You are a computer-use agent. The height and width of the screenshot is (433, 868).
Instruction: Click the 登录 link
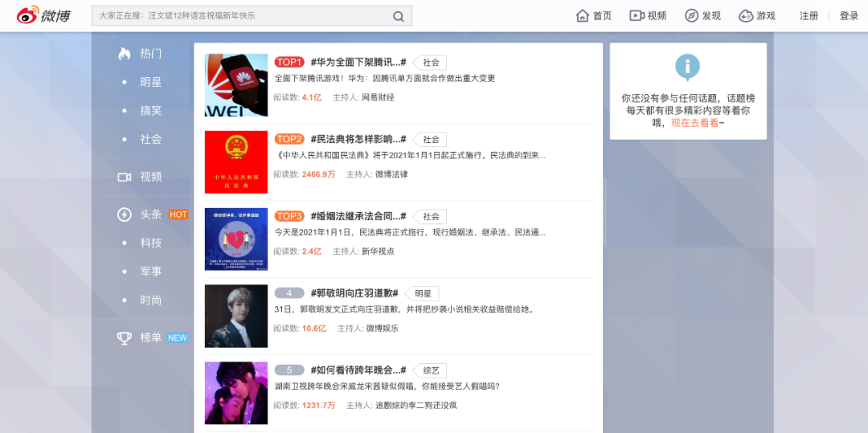click(850, 16)
